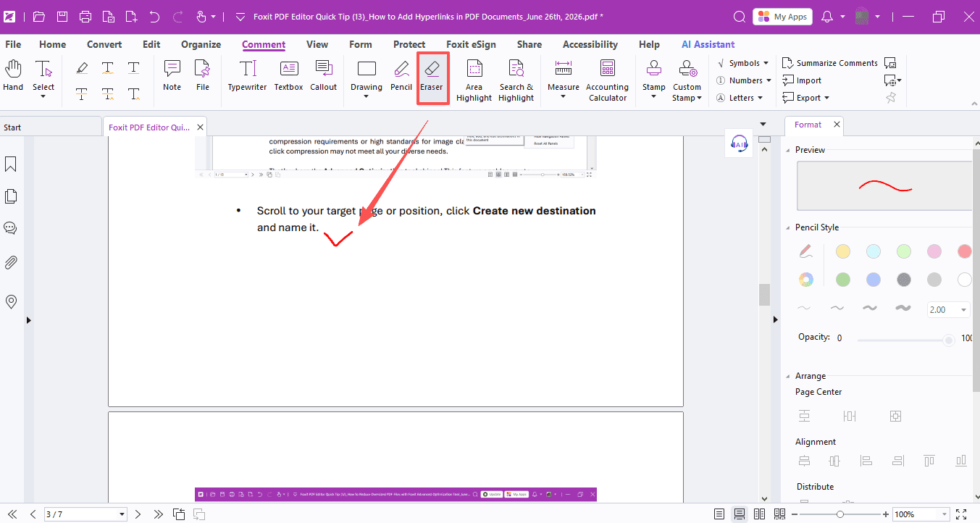Open the Destinations panel
The image size is (980, 523).
pyautogui.click(x=11, y=301)
